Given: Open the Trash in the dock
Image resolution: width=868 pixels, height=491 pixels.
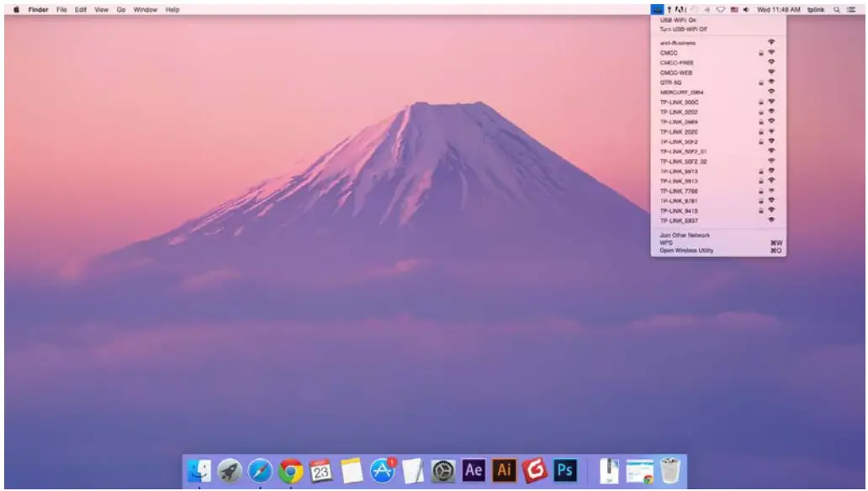Looking at the screenshot, I should pyautogui.click(x=670, y=471).
